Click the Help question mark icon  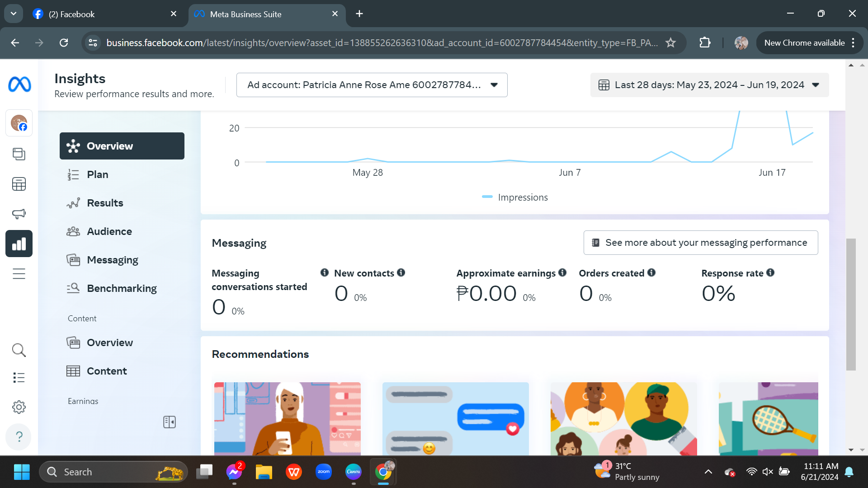19,436
